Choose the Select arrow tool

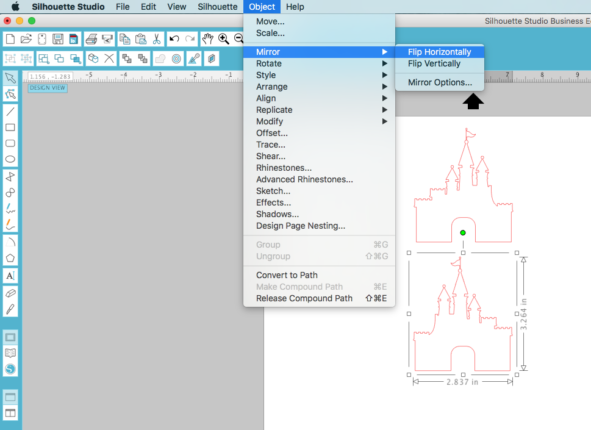click(10, 78)
